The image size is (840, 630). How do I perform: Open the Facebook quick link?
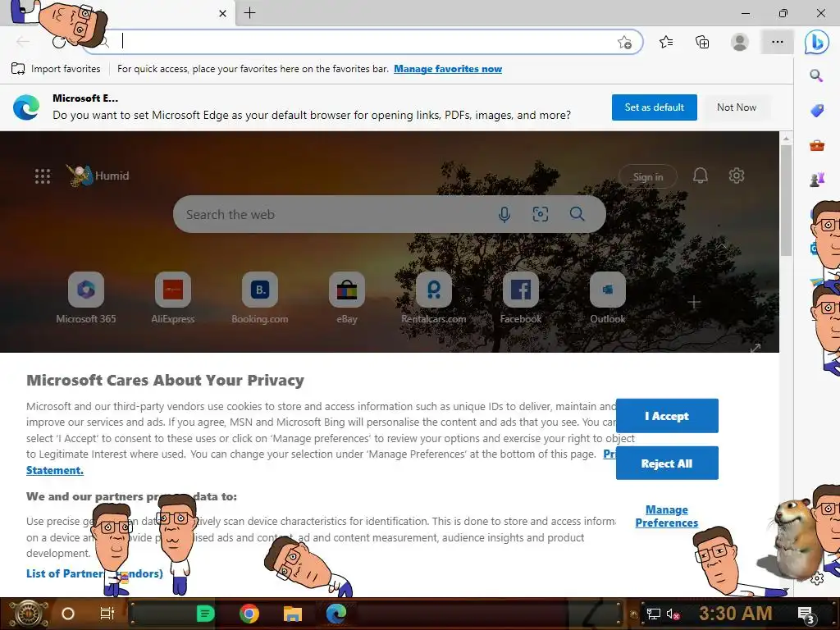pyautogui.click(x=521, y=298)
